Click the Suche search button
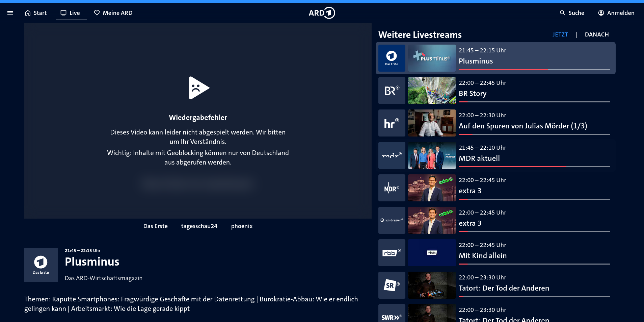 pyautogui.click(x=572, y=13)
